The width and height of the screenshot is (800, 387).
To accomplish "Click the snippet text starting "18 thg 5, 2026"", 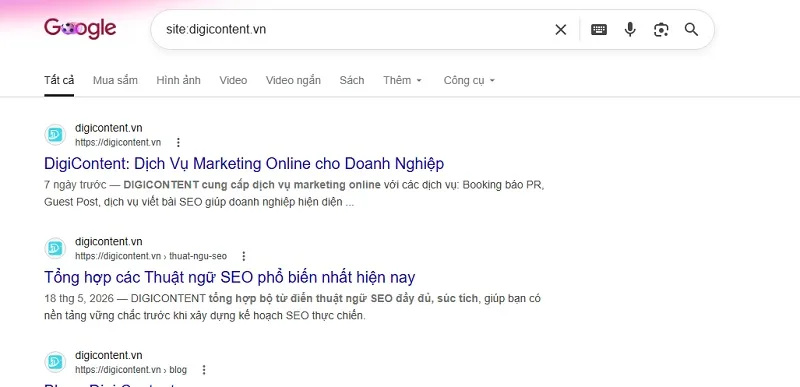I will click(292, 307).
